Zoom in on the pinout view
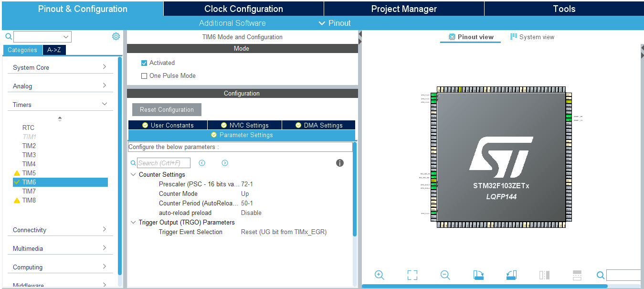Screen dimensions: 644x289 (x=380, y=275)
